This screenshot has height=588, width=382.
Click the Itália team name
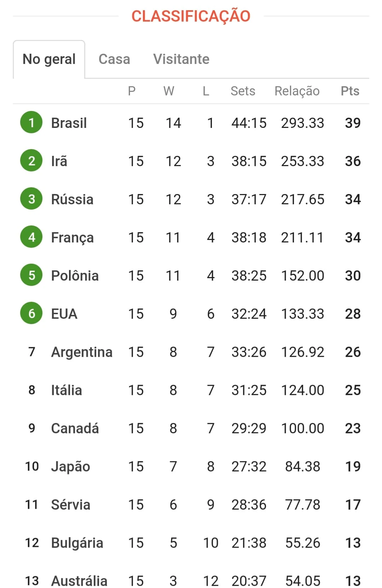click(x=66, y=390)
